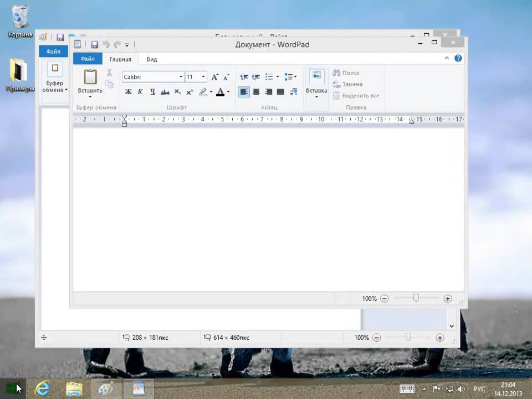Switch to WordPad in taskbar
This screenshot has height=399, width=532.
click(139, 388)
